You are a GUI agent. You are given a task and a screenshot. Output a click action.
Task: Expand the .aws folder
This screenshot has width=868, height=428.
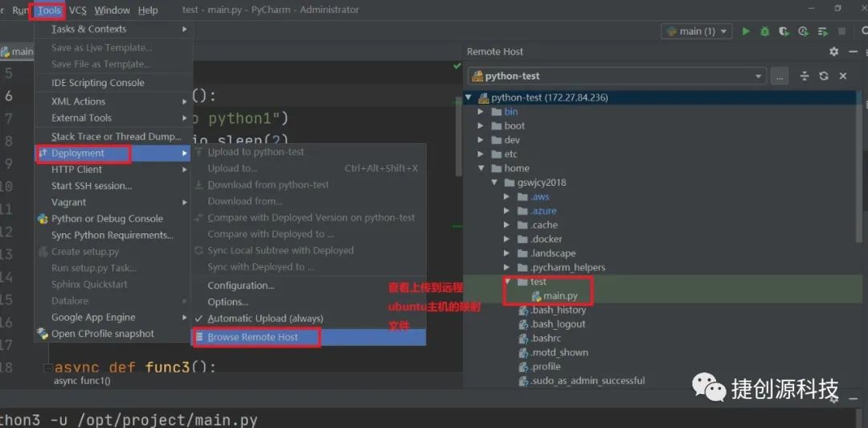(507, 197)
